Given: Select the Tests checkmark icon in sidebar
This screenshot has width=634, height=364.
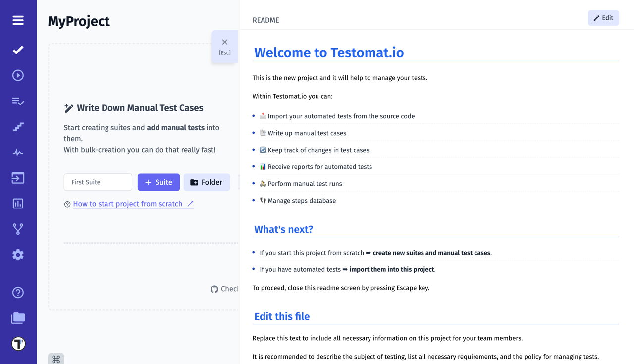Looking at the screenshot, I should tap(18, 50).
